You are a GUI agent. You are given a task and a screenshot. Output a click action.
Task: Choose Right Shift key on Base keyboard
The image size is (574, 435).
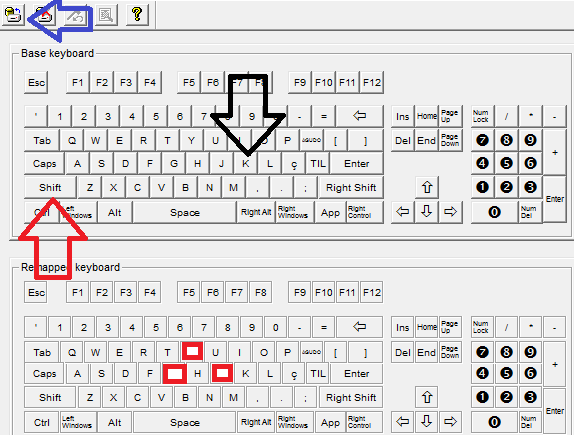pos(351,187)
